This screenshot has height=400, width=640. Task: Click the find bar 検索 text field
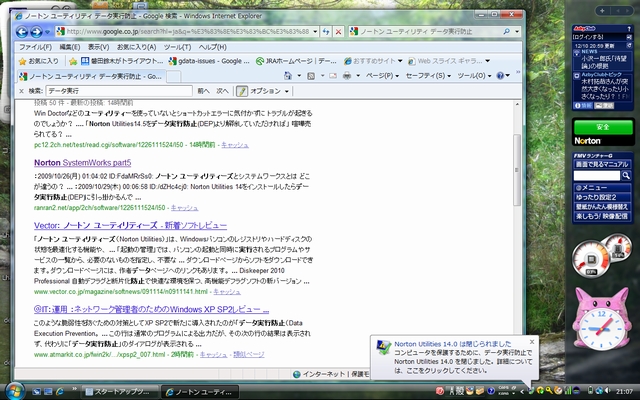click(119, 91)
